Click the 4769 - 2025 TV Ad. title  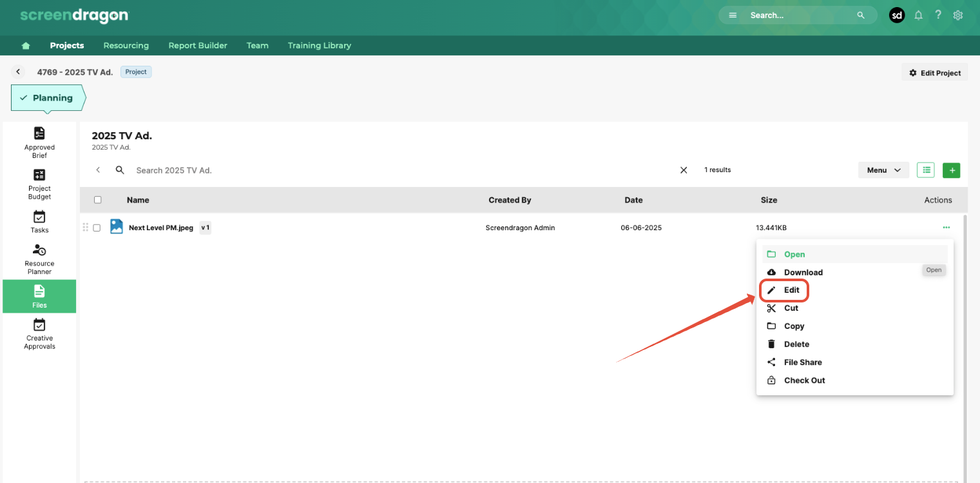(75, 72)
